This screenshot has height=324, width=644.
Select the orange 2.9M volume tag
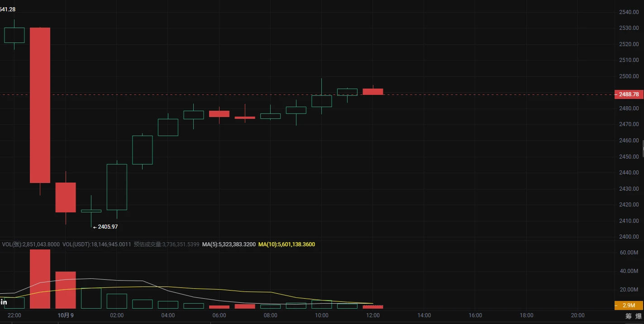pos(629,306)
